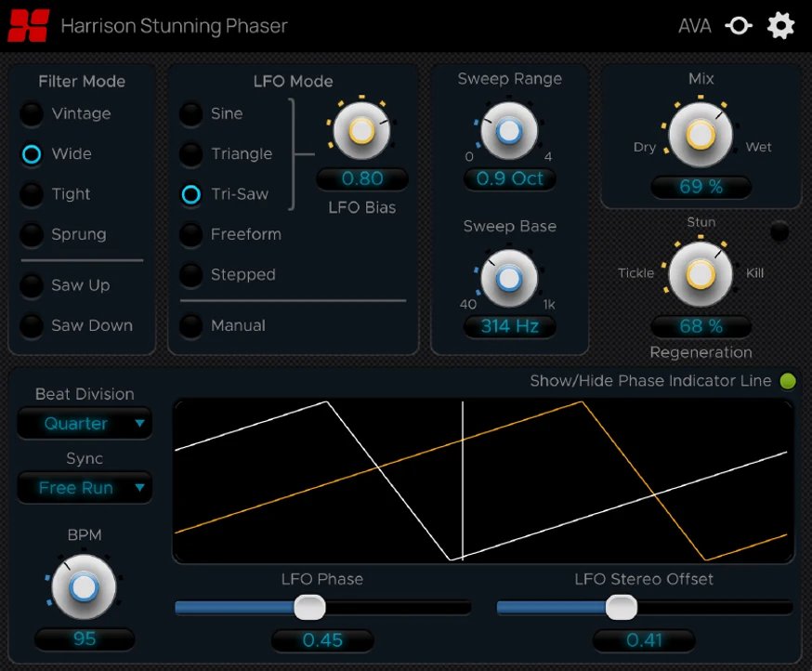Click the Sweep Range knob

tap(509, 131)
